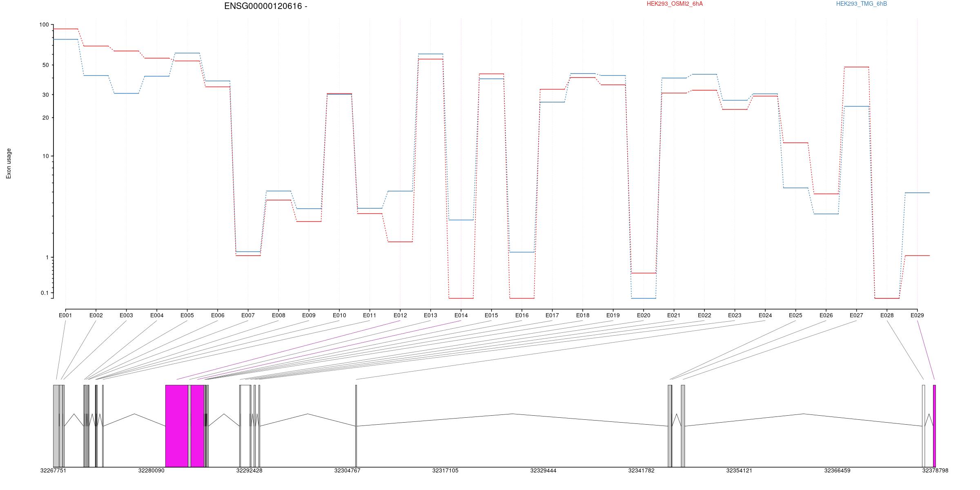Click genomic coordinate 32267751
This screenshot has height=490, width=980.
point(53,471)
